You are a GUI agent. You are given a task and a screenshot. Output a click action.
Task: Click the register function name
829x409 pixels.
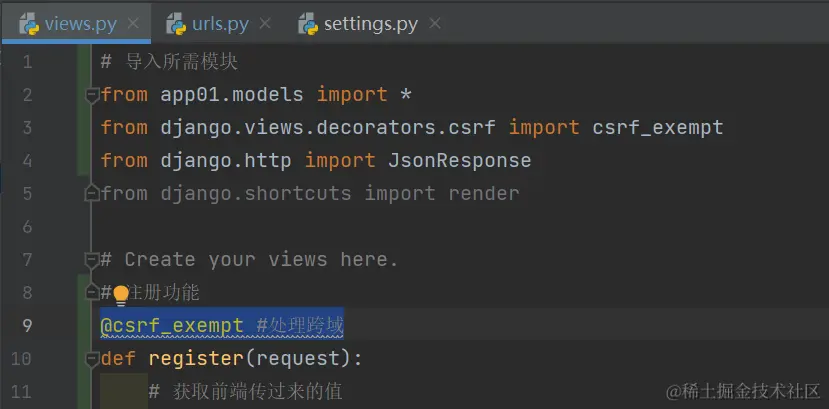pyautogui.click(x=196, y=359)
